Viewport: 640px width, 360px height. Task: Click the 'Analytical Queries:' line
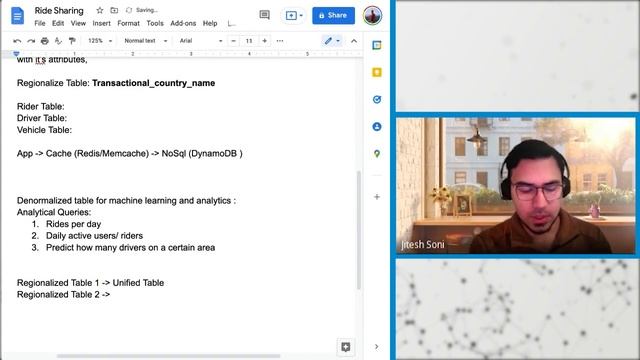[x=54, y=212]
